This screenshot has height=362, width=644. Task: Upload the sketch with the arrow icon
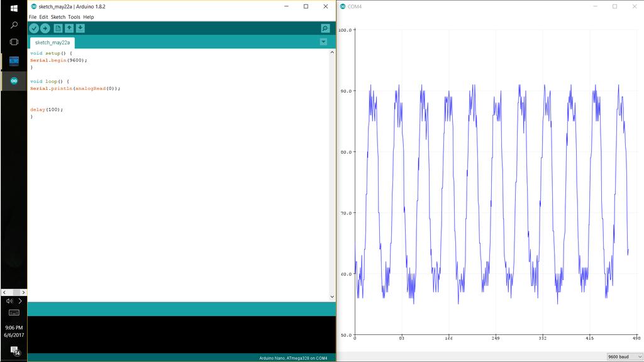pos(45,28)
